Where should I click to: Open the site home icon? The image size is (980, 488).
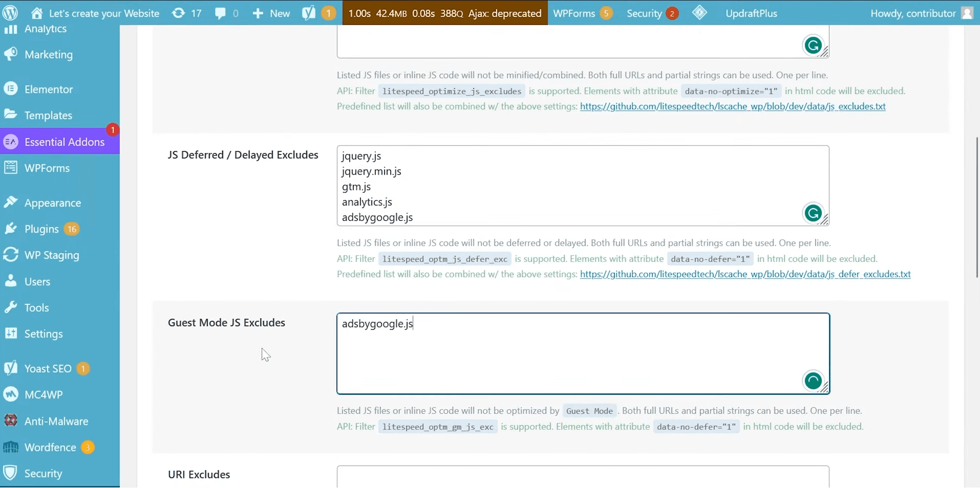click(x=37, y=13)
